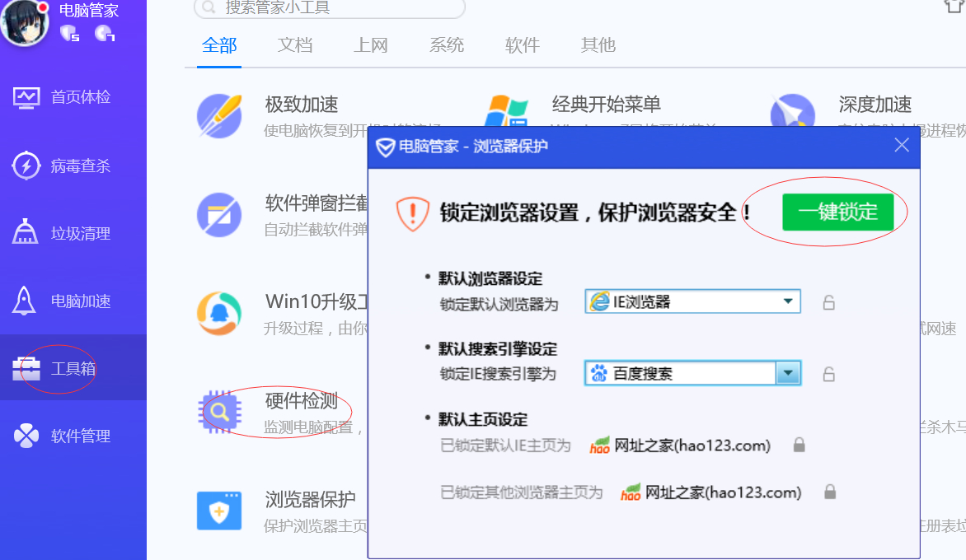Launch the 深度加速 tool icon
This screenshot has width=966, height=560.
tap(793, 110)
